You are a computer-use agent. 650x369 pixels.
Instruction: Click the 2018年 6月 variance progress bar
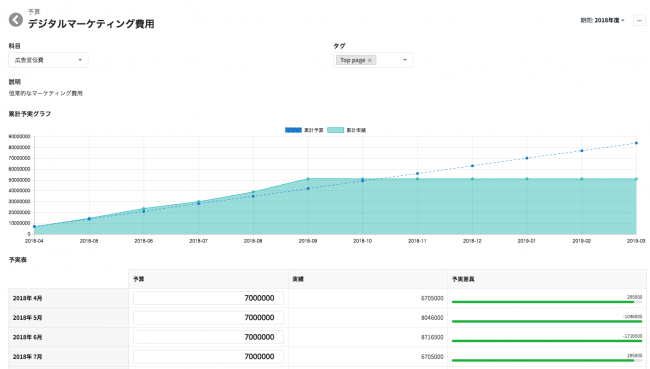point(547,341)
